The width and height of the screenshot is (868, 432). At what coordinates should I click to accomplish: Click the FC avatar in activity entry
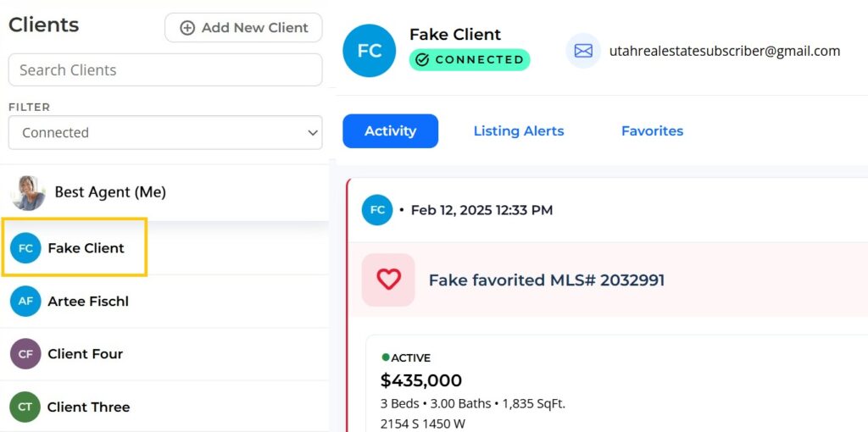click(377, 210)
